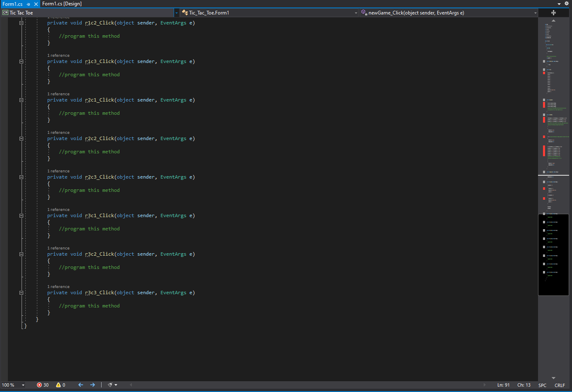572x392 pixels.
Task: Navigate forward with the right arrow
Action: pyautogui.click(x=92, y=385)
